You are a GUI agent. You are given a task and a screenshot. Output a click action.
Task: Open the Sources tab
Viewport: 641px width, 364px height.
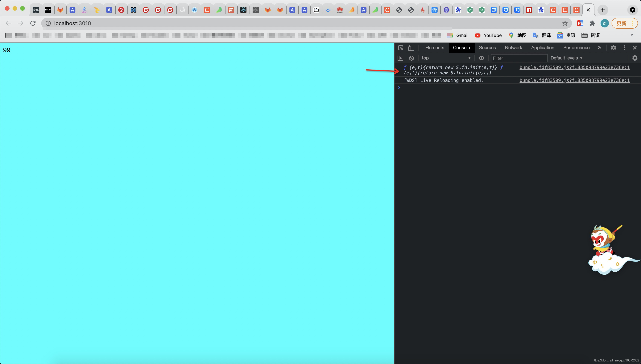click(487, 47)
